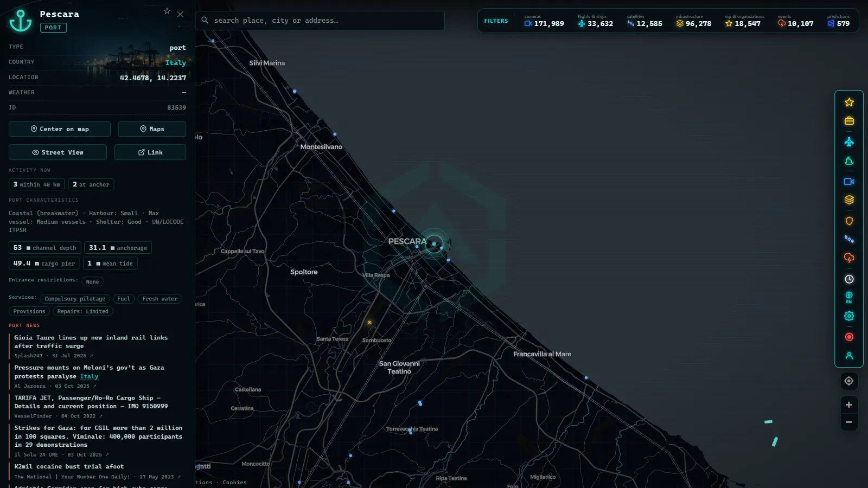Image resolution: width=868 pixels, height=488 pixels.
Task: Click the orange marker near Sambuceto
Action: 369,323
